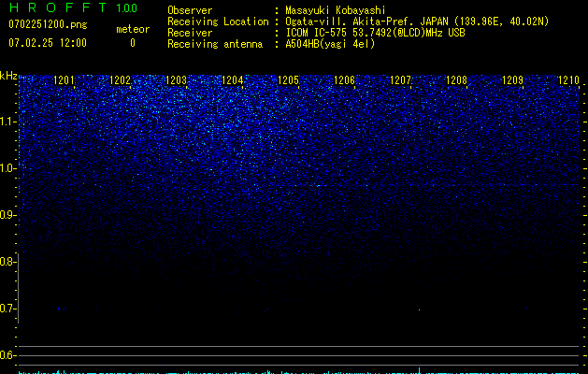Click the receiver ICOM IC-575 text
The image size is (588, 374).
pos(318,33)
